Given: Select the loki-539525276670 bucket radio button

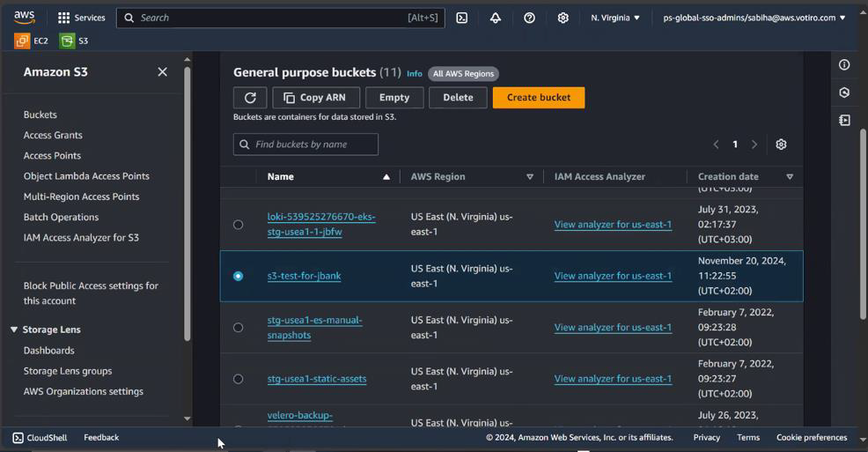Looking at the screenshot, I should coord(238,225).
